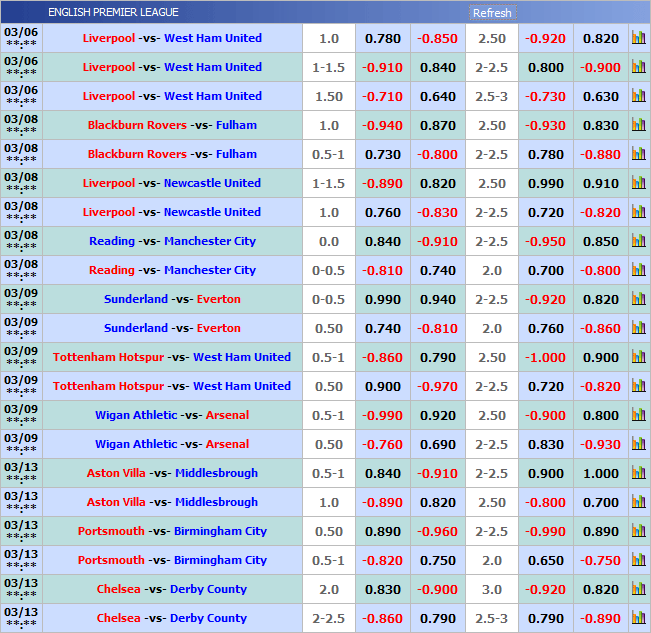Image resolution: width=651 pixels, height=633 pixels.
Task: Select 0-0.5 handicap for Reading vs Manchester City
Action: pyautogui.click(x=328, y=271)
